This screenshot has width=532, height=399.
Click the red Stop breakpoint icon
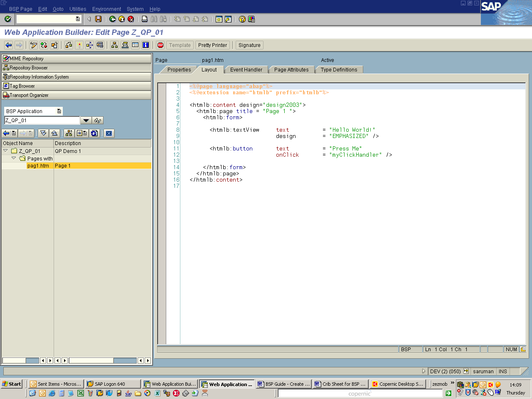(160, 45)
